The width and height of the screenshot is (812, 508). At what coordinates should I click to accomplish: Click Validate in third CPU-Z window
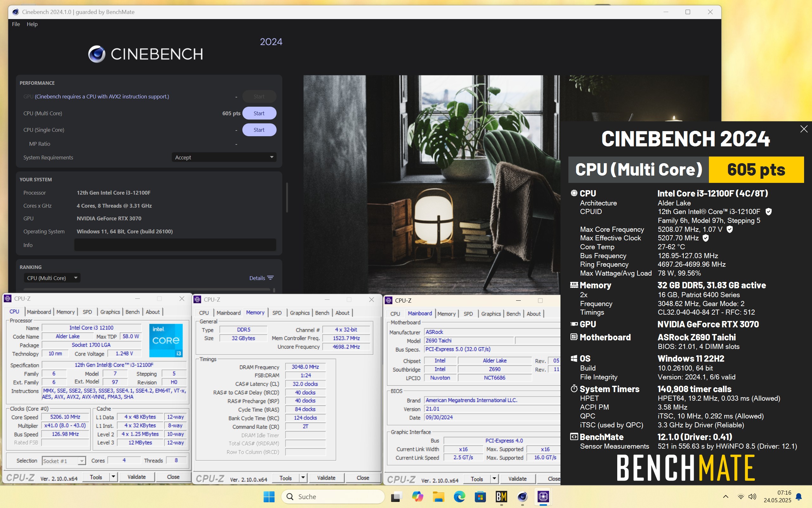point(517,479)
